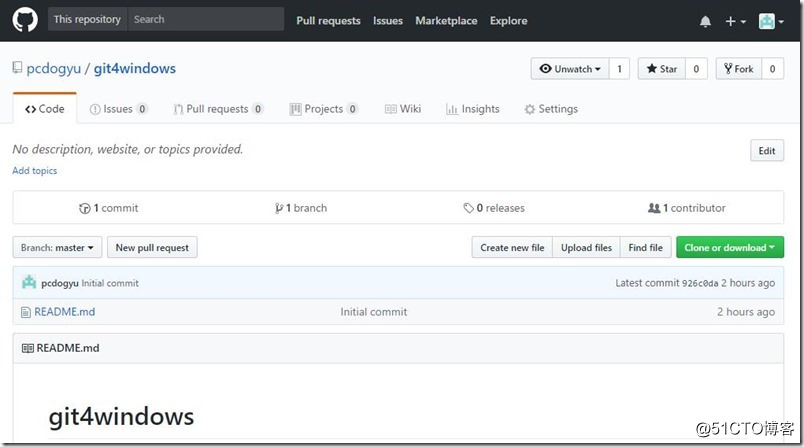Image resolution: width=804 pixels, height=447 pixels.
Task: Click Find file button
Action: [646, 247]
